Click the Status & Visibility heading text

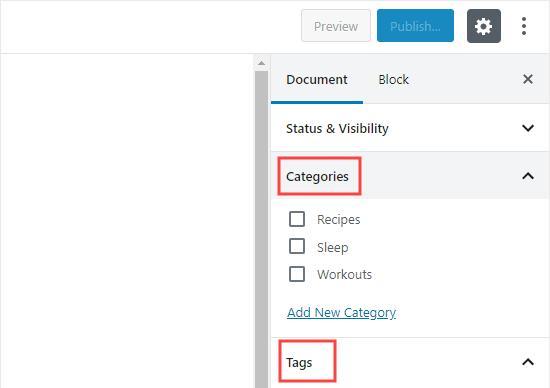click(x=337, y=128)
